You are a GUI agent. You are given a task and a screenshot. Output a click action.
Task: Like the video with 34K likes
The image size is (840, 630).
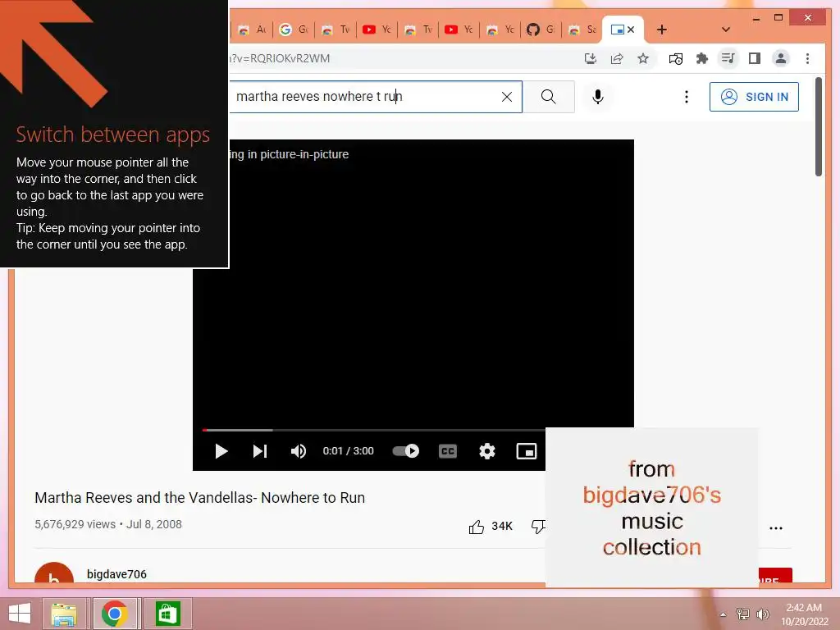(x=491, y=527)
